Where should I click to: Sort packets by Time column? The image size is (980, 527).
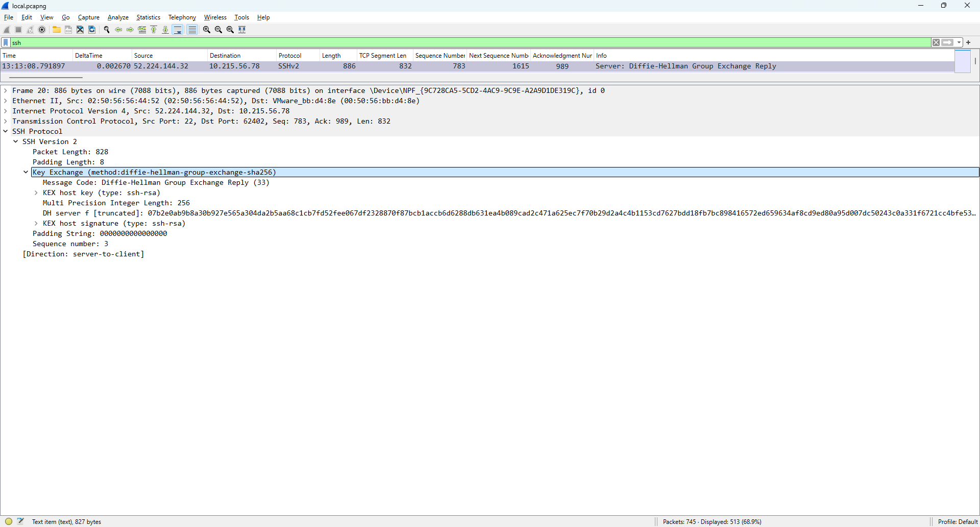[37, 56]
